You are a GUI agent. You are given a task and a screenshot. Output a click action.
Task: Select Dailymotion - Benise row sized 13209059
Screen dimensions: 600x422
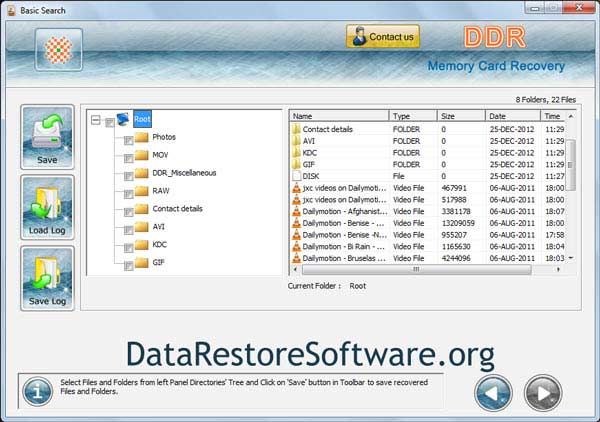pos(428,223)
